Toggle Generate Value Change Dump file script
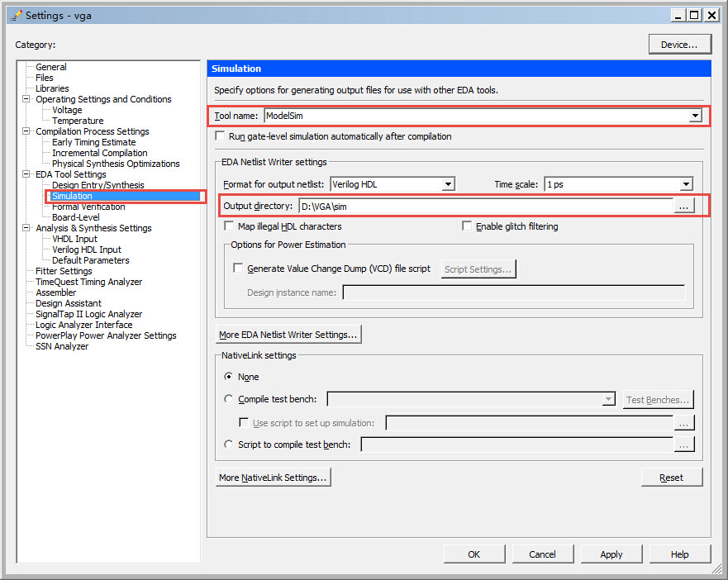728x580 pixels. (238, 268)
